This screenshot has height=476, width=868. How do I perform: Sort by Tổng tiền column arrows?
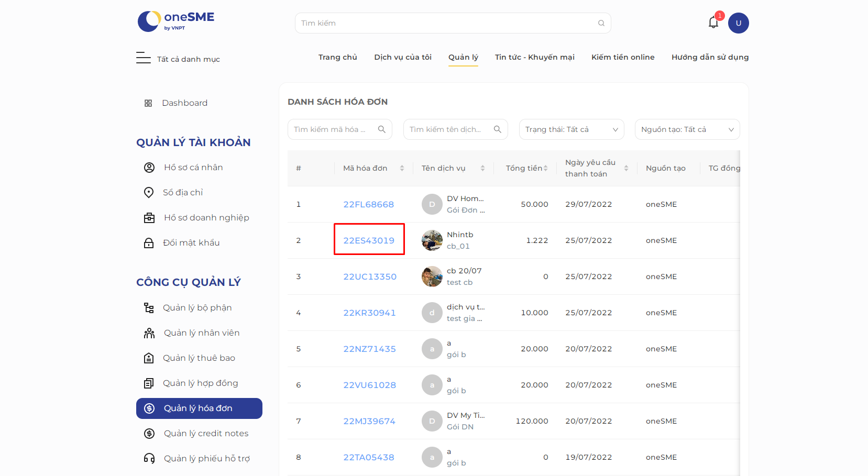coord(545,168)
